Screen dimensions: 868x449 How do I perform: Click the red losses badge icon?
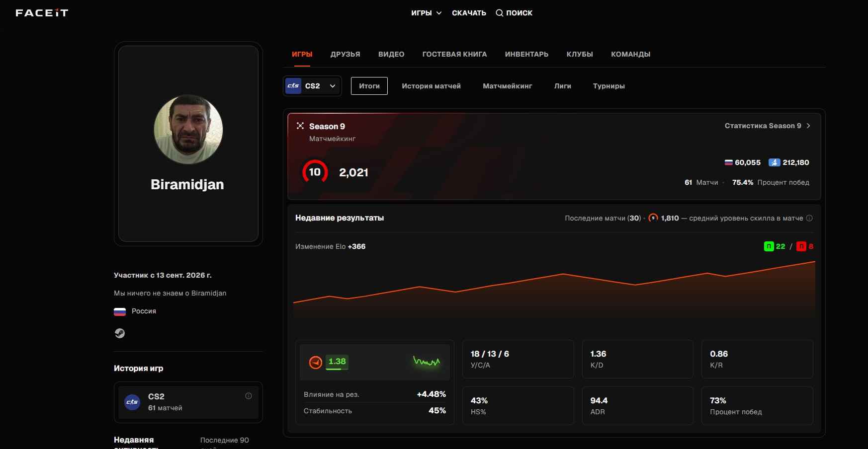click(x=801, y=246)
